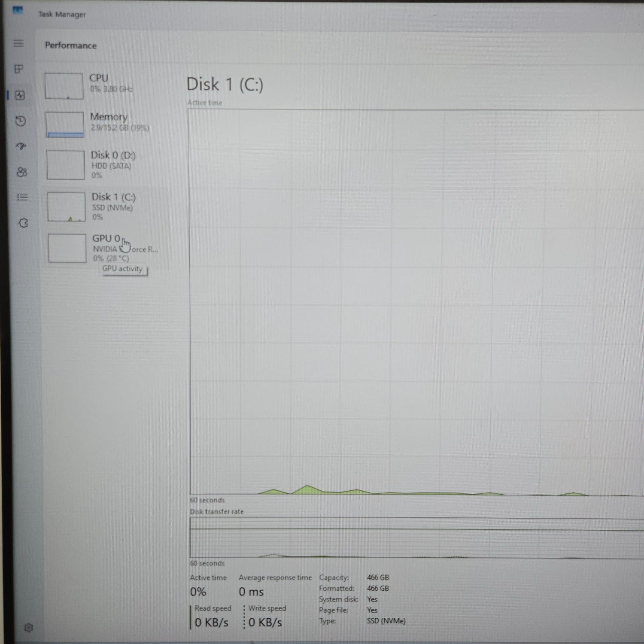Open the Details list icon
The height and width of the screenshot is (644, 644).
[22, 197]
